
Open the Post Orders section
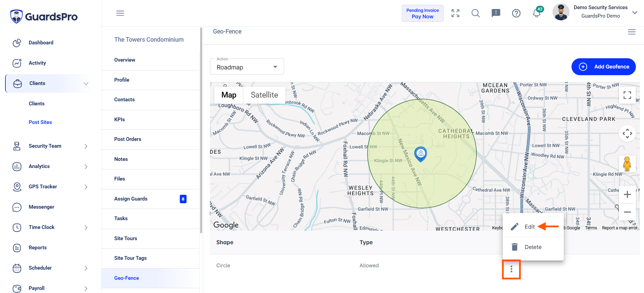point(150,139)
